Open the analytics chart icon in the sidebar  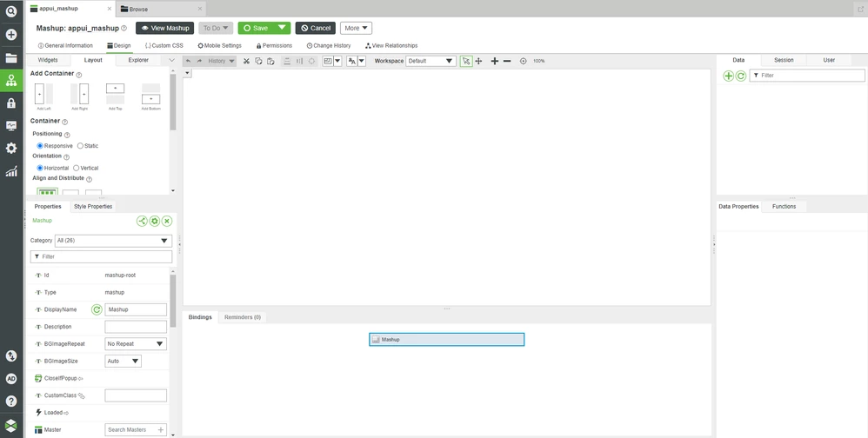tap(11, 171)
